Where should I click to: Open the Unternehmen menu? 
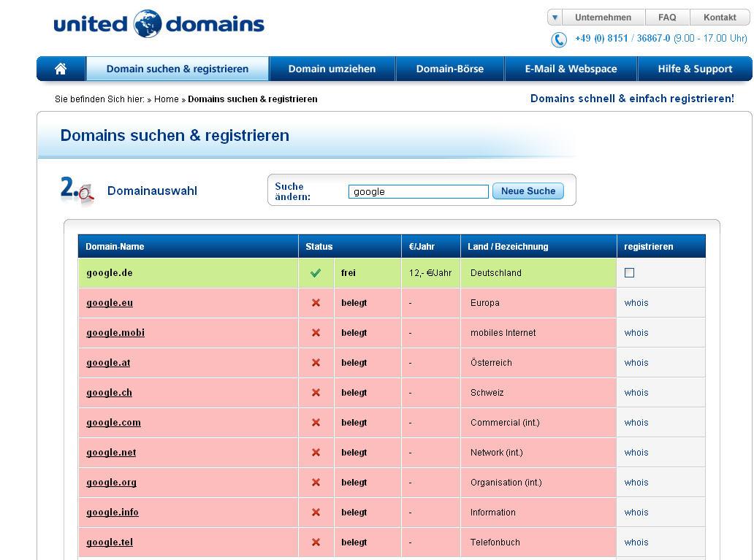pos(603,18)
